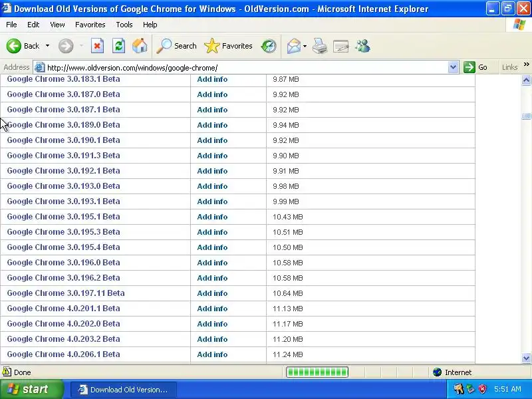The height and width of the screenshot is (399, 532).
Task: Click the tray security shield icon
Action: pos(482,389)
